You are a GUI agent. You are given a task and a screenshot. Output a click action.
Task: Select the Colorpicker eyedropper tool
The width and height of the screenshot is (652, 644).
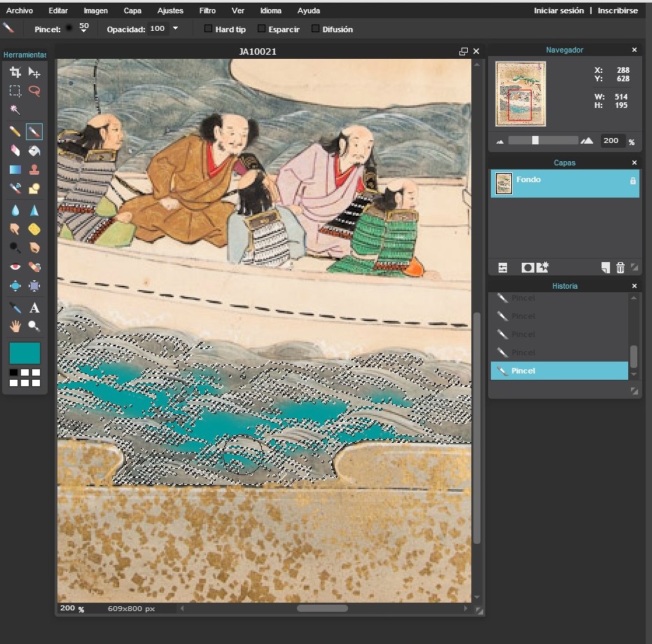pyautogui.click(x=15, y=308)
